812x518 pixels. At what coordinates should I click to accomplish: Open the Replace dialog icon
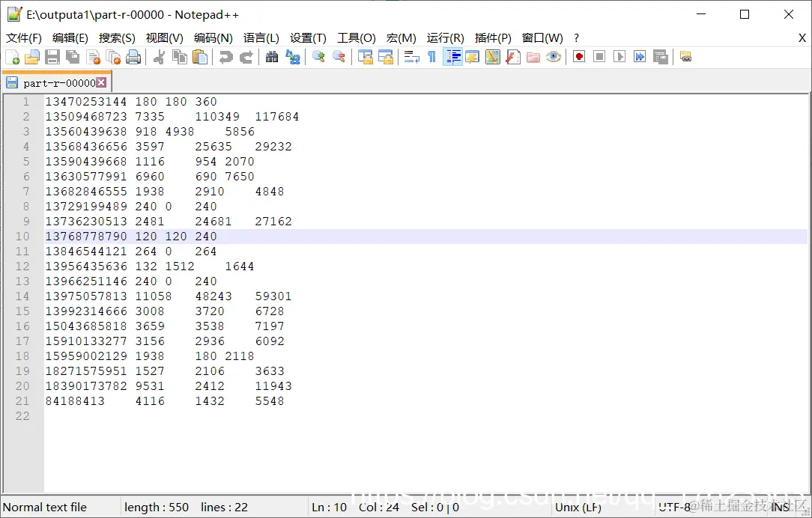coord(293,57)
